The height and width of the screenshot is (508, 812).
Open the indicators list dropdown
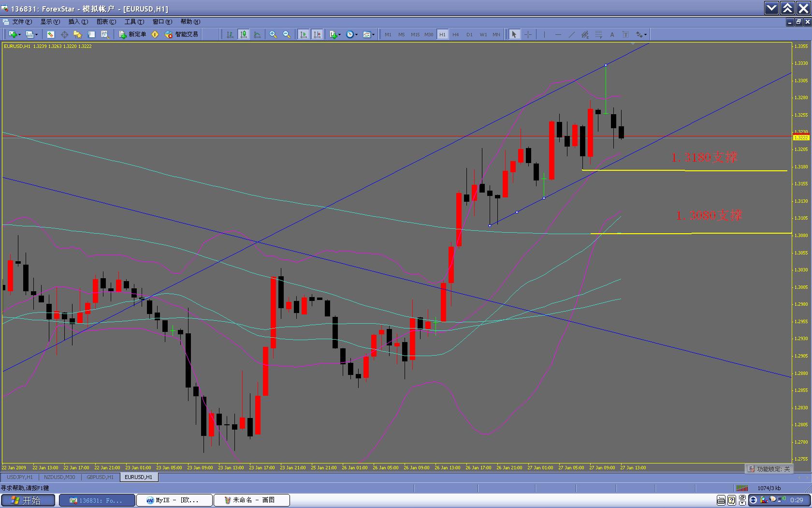(335, 34)
